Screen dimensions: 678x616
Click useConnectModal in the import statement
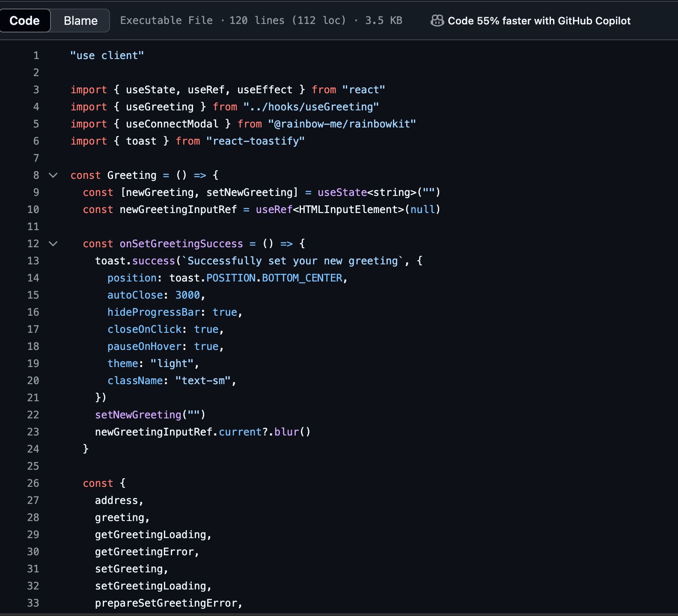tap(172, 124)
